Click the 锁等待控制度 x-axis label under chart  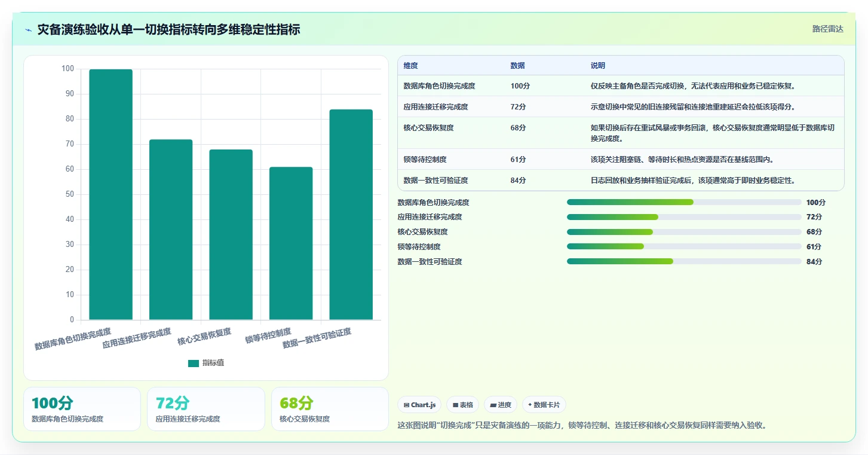coord(268,335)
